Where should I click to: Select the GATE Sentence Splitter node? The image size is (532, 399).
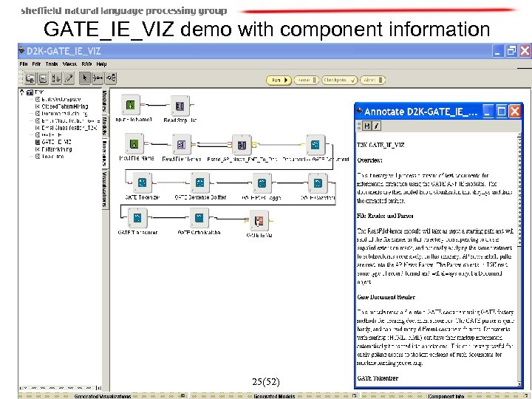[x=199, y=183]
